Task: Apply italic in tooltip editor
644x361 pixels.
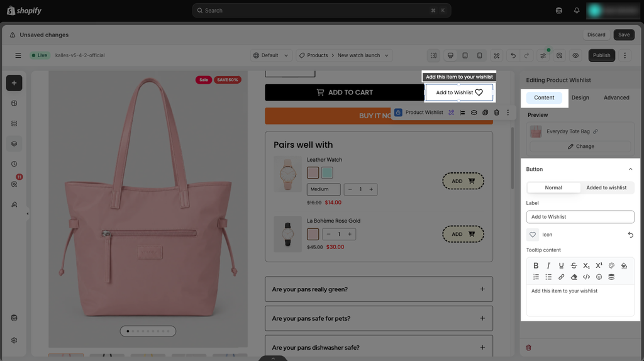Action: pyautogui.click(x=548, y=266)
